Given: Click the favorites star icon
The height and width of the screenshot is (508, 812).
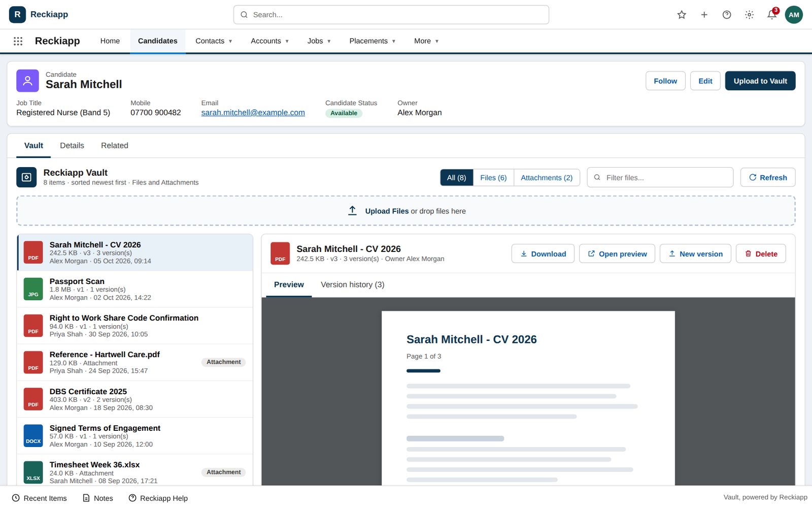Looking at the screenshot, I should pyautogui.click(x=682, y=15).
